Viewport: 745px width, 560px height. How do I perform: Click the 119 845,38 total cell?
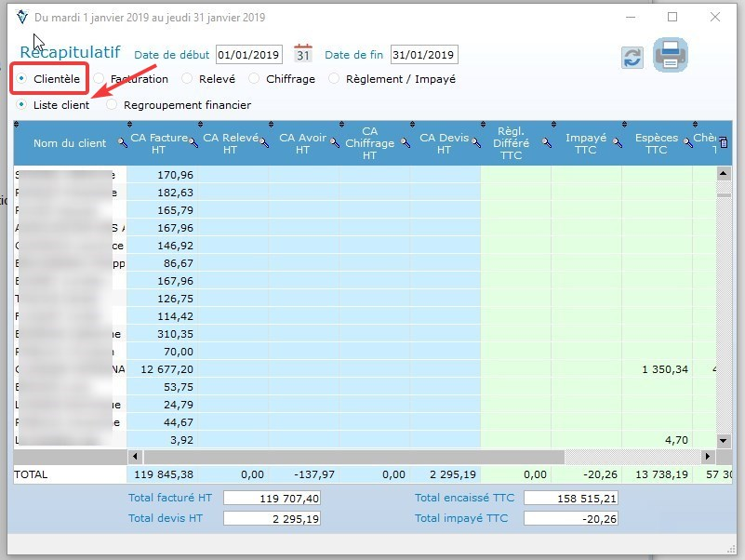pyautogui.click(x=163, y=474)
